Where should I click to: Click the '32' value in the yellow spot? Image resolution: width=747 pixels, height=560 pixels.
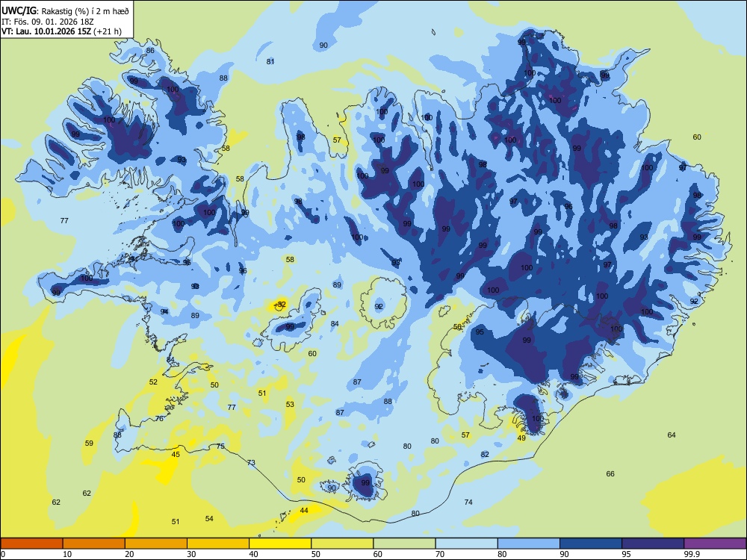282,304
